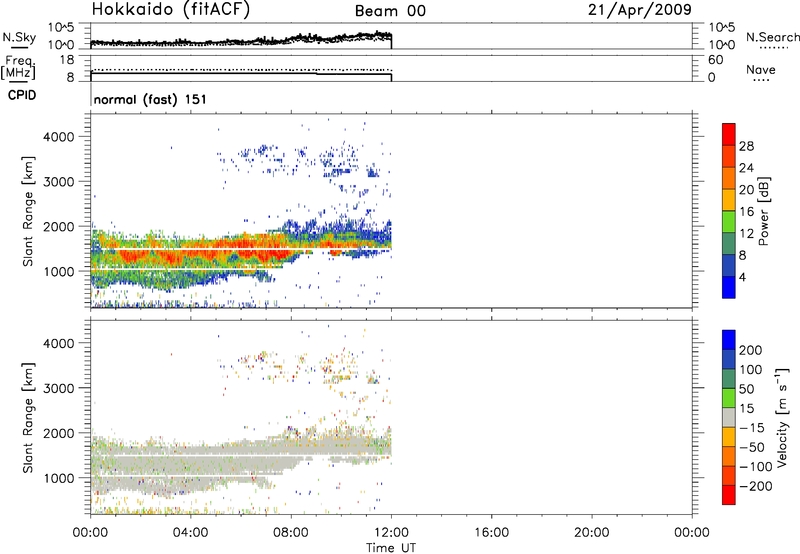Click the 'Power [dB]' colorbar title

point(764,211)
